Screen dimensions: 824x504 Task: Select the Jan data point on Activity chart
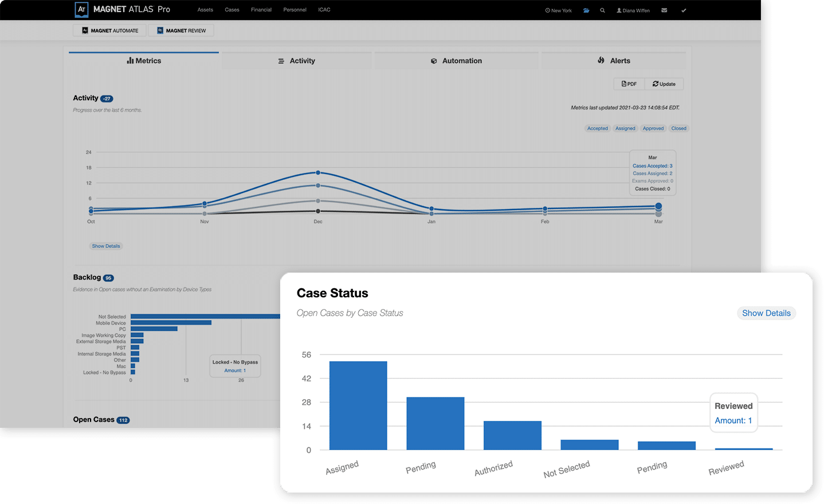click(431, 209)
